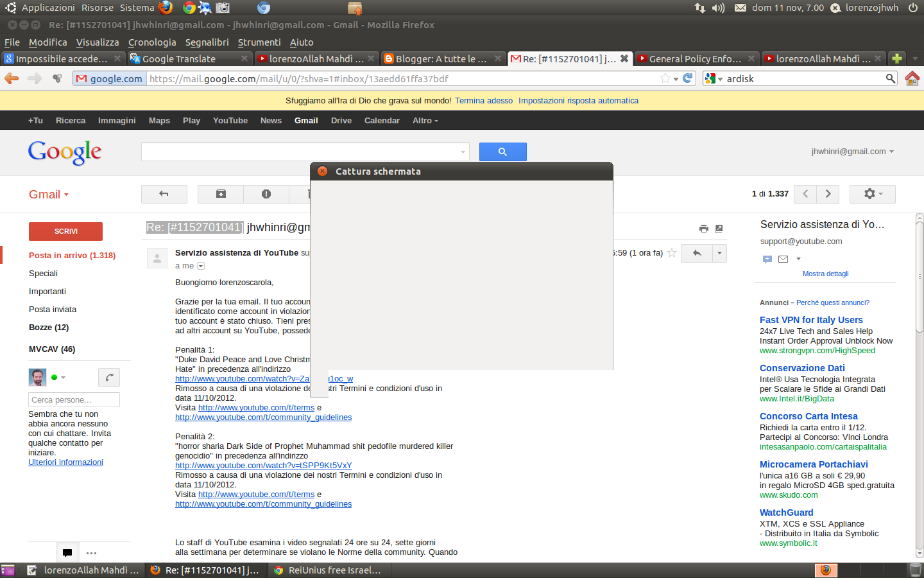Star the message from YouTube support
Image resolution: width=924 pixels, height=578 pixels.
672,253
